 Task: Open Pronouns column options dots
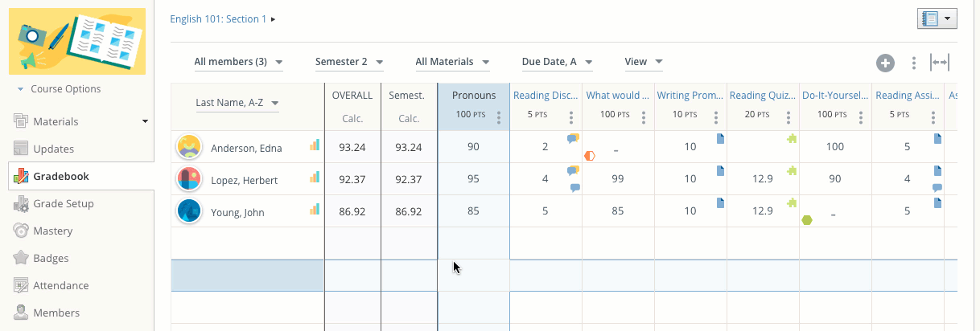(499, 117)
